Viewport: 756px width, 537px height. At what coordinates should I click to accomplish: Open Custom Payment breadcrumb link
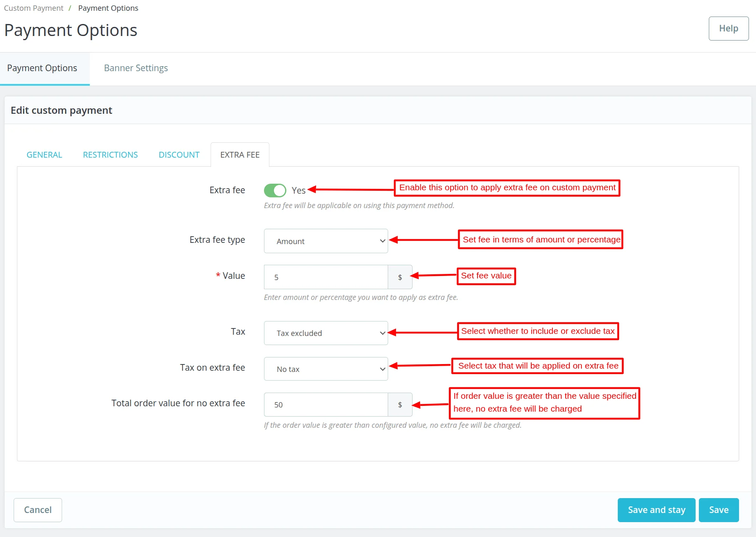pos(34,8)
